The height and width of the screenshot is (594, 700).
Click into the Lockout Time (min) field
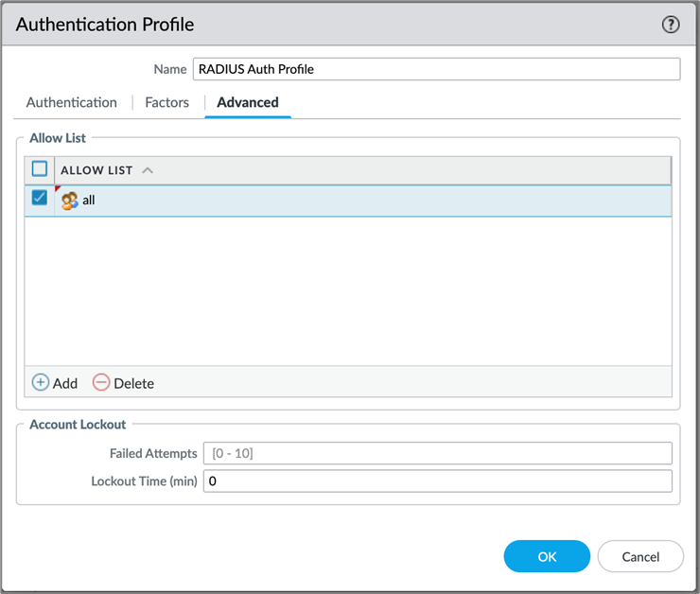coord(437,481)
